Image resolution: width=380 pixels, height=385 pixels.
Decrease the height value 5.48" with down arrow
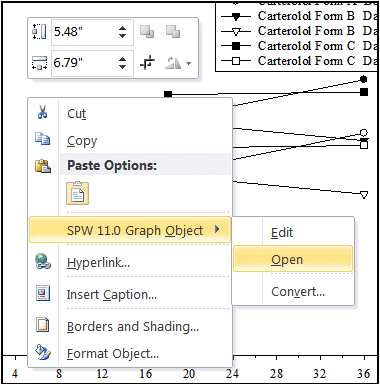click(122, 35)
